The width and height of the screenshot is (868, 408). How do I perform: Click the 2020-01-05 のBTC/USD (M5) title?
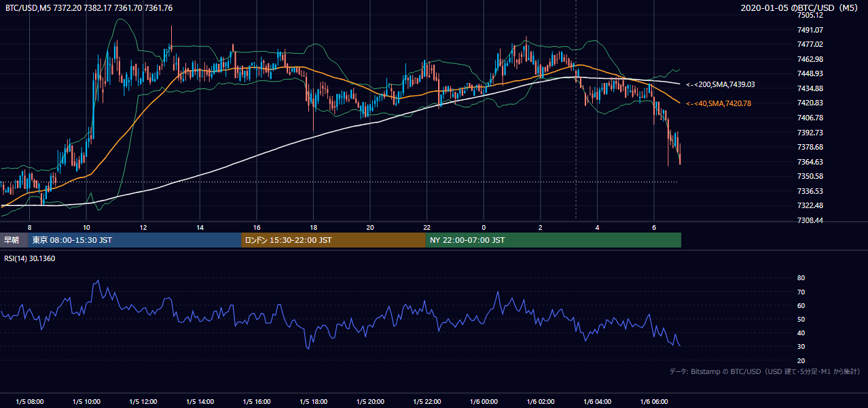coord(801,8)
